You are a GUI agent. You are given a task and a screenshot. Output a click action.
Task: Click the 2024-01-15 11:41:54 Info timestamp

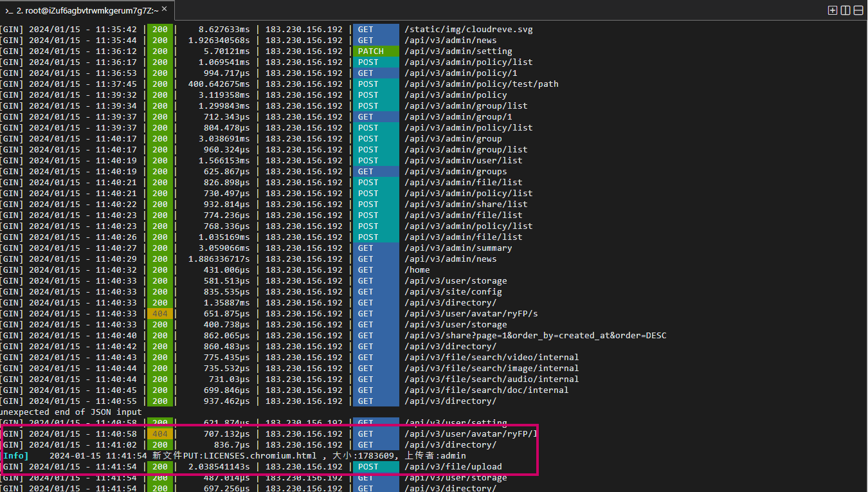pos(98,456)
